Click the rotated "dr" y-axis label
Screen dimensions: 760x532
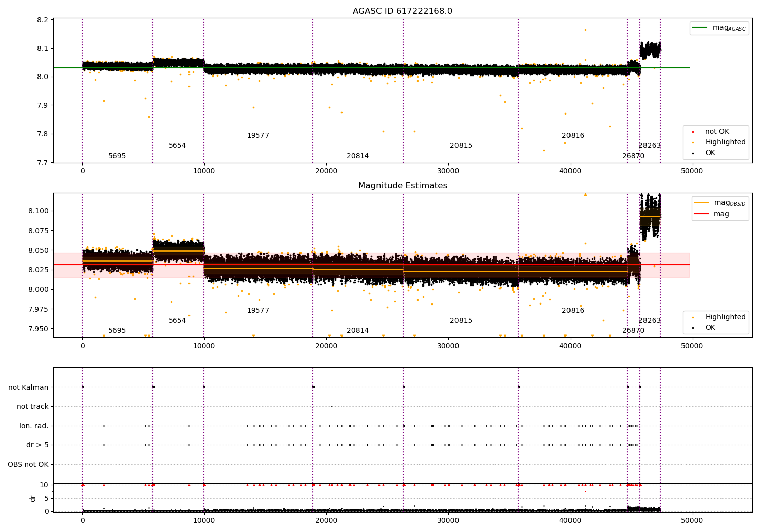point(33,498)
